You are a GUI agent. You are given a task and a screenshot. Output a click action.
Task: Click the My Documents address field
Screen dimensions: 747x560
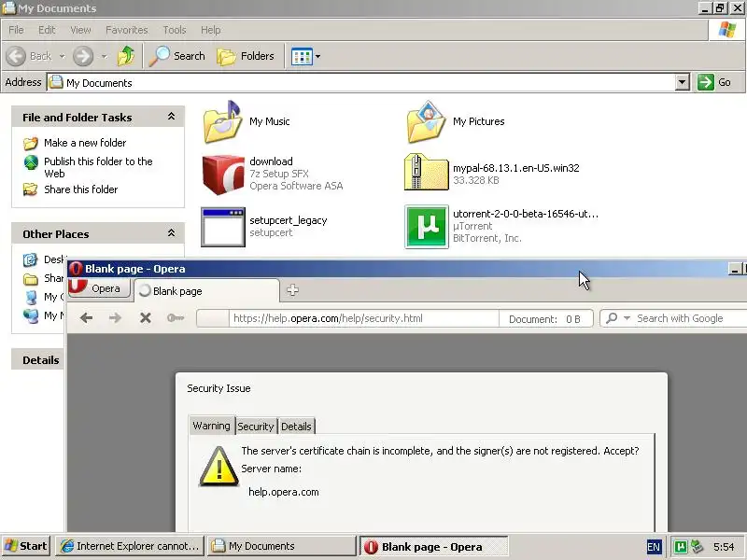361,82
